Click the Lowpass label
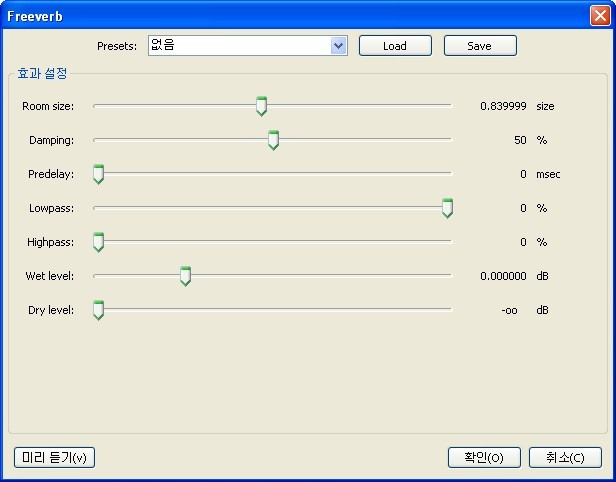The height and width of the screenshot is (482, 616). point(51,208)
